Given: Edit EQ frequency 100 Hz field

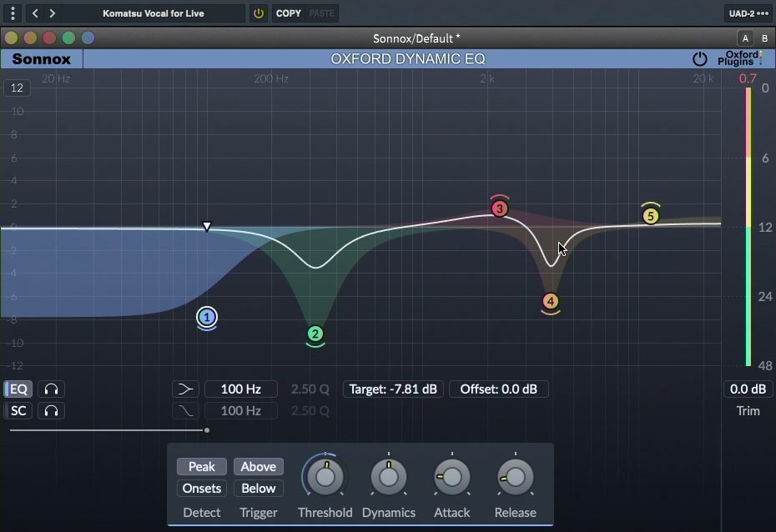Looking at the screenshot, I should pos(241,389).
